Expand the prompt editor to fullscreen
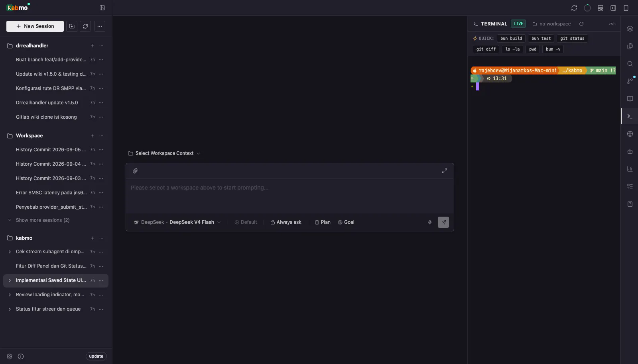Screen dimensions: 638x364 (x=445, y=171)
